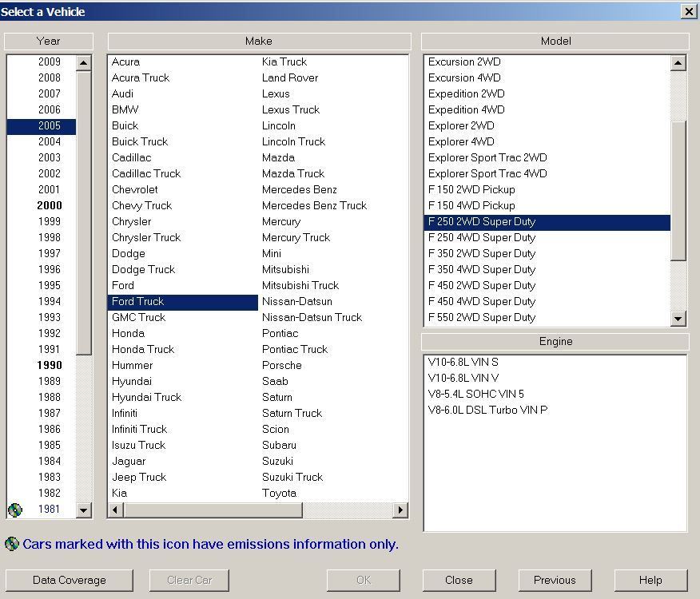Click the Model list scroll-up arrow
700x599 pixels.
(678, 63)
